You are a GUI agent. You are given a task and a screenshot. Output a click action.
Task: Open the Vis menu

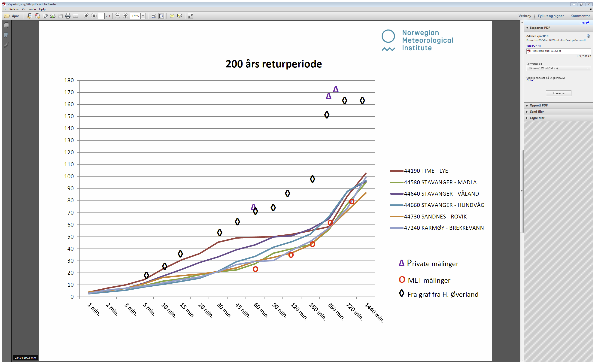[x=24, y=9]
